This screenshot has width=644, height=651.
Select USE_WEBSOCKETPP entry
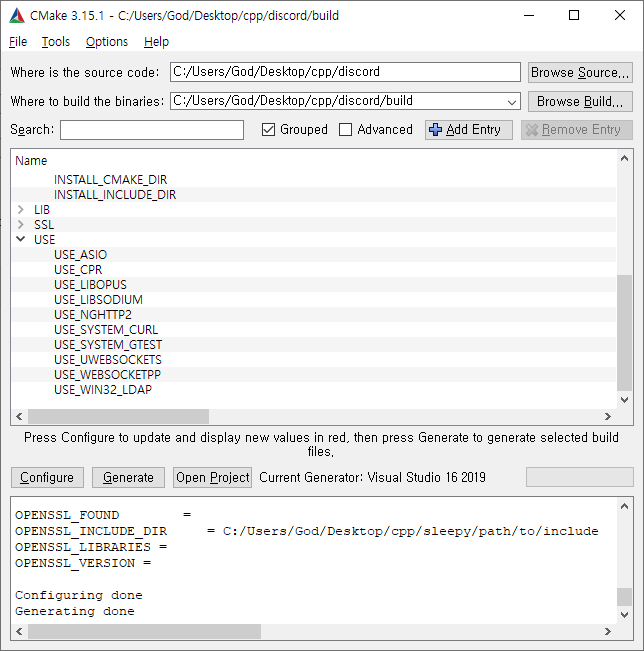coord(108,374)
